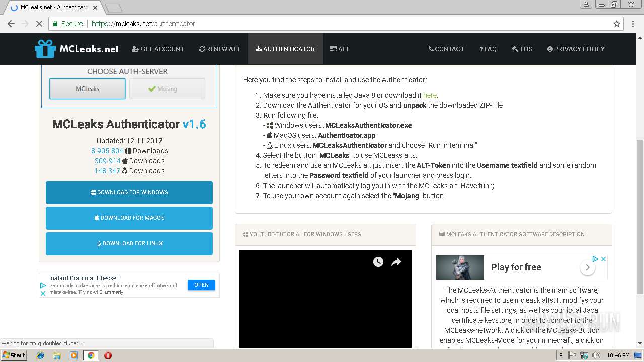Click the video Share arrow icon

pos(396,262)
